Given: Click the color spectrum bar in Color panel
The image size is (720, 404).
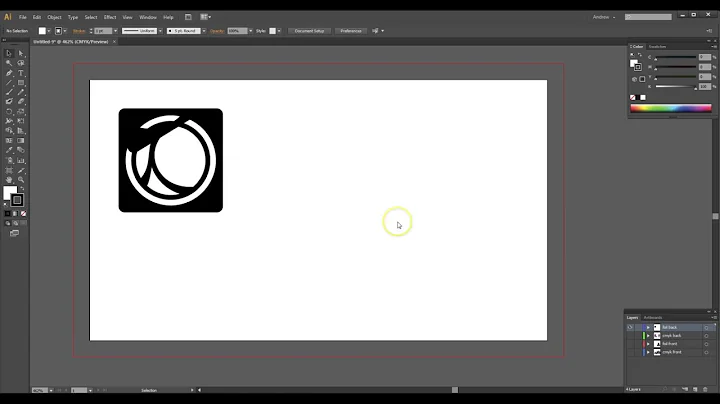Looking at the screenshot, I should (671, 108).
